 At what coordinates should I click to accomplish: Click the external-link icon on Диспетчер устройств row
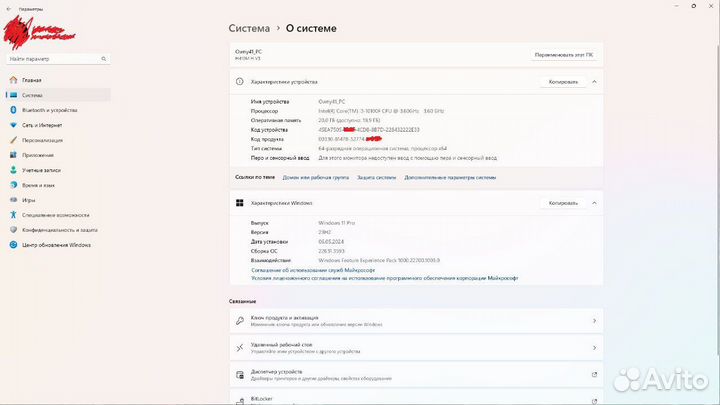coord(594,375)
